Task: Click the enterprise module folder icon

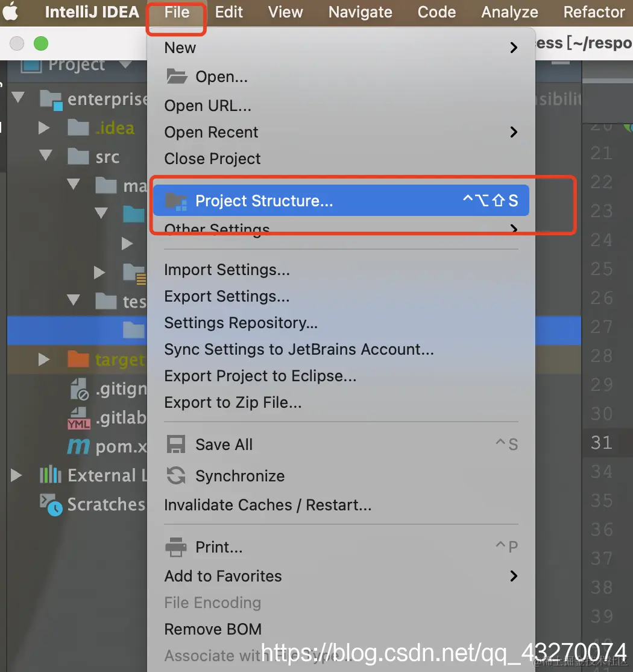Action: pos(51,100)
